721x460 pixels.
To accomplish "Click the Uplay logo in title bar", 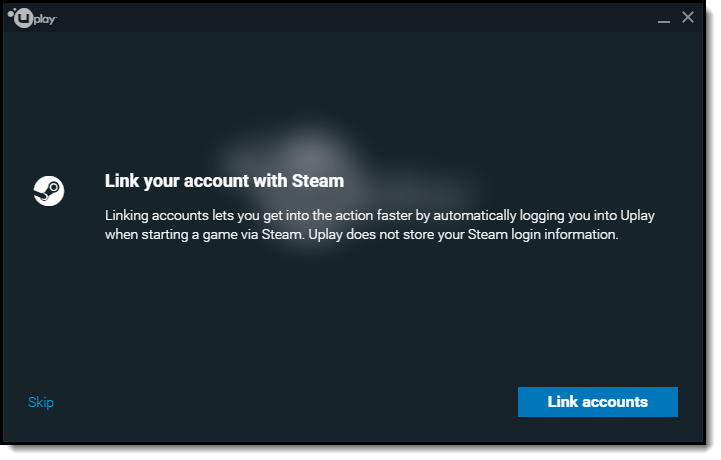I will click(x=32, y=18).
